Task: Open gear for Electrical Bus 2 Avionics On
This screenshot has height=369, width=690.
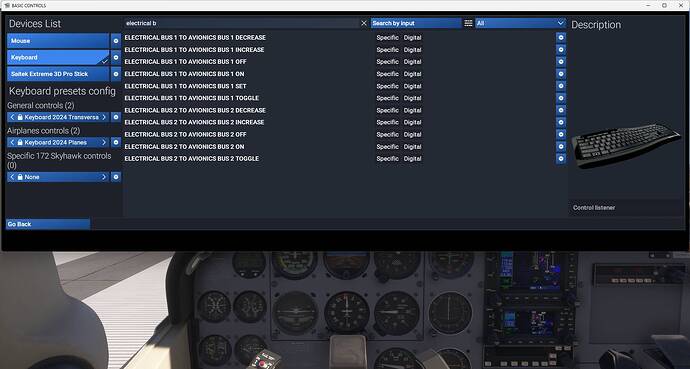Action: click(x=561, y=146)
